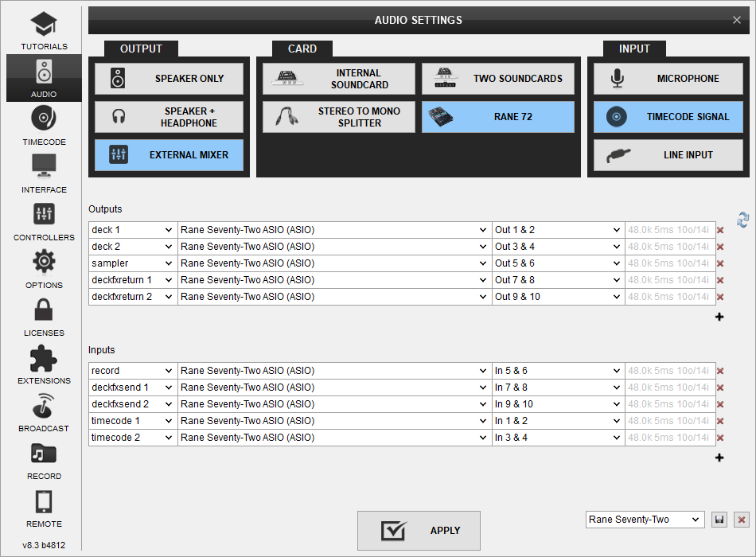Expand the Out 1 & 2 channel dropdown
The height and width of the screenshot is (557, 756).
[557, 230]
